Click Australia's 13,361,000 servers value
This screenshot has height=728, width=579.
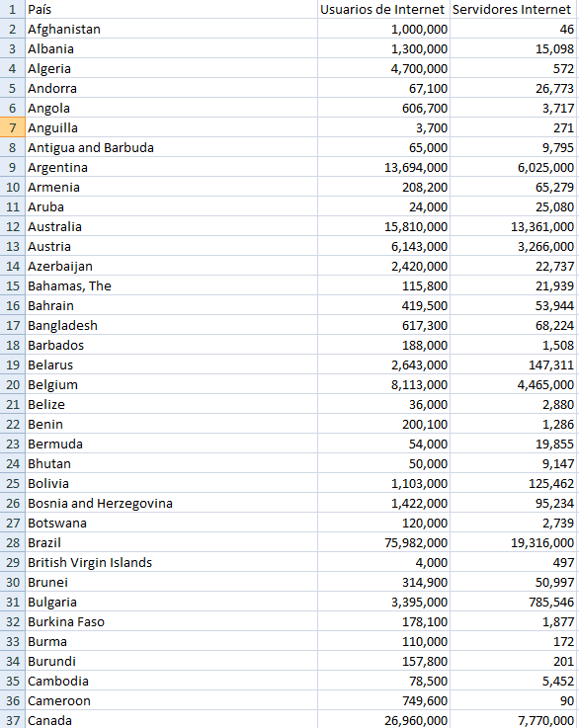514,226
